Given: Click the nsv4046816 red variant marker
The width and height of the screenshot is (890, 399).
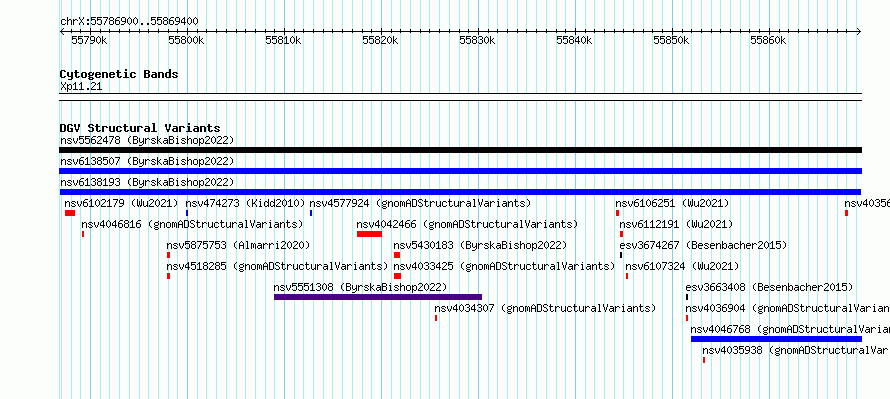Looking at the screenshot, I should 83,234.
